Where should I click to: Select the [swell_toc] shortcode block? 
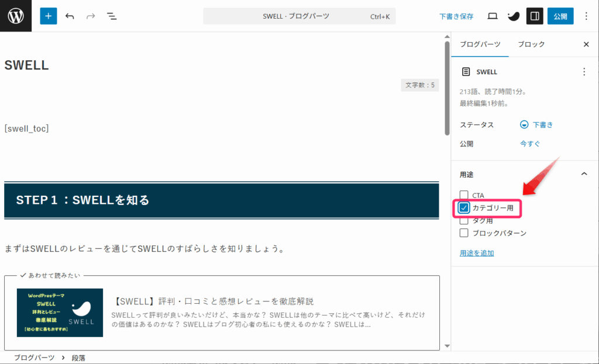(26, 129)
